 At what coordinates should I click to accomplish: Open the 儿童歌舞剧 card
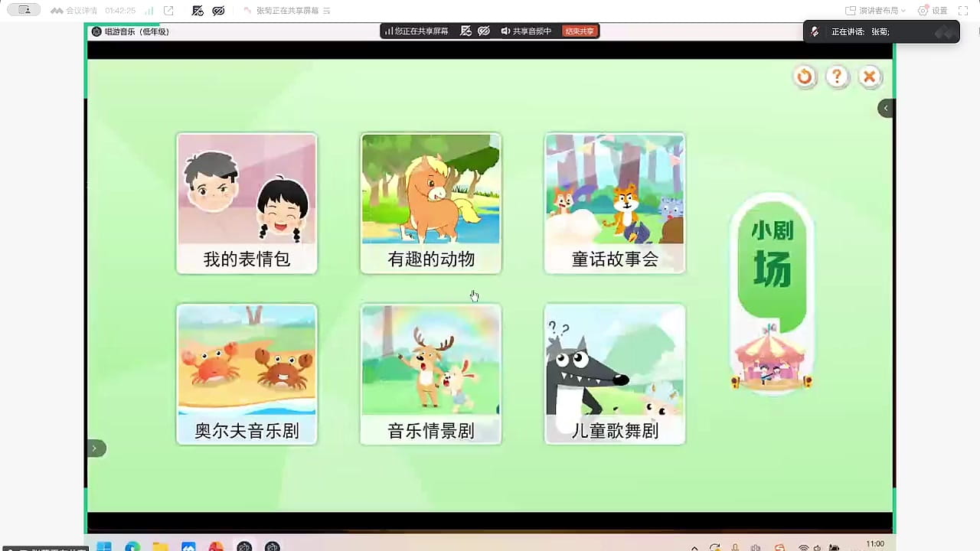[x=615, y=374]
